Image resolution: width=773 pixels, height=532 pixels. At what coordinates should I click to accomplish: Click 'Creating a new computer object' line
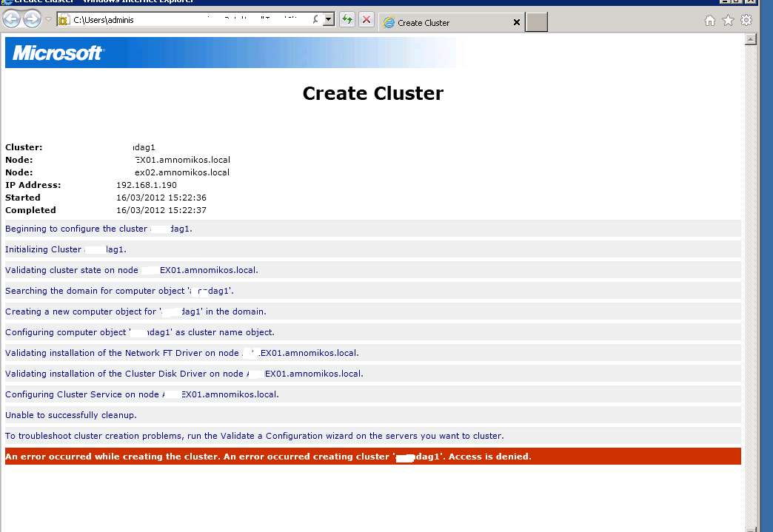pos(373,312)
